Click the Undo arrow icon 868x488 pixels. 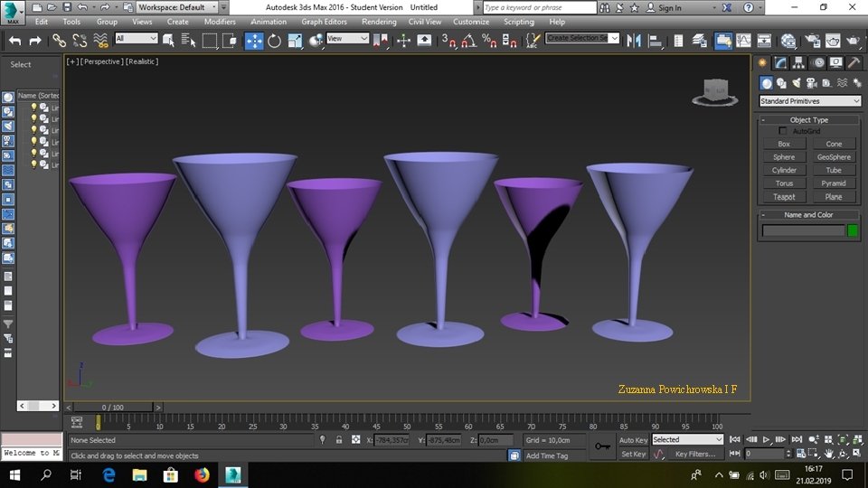(14, 41)
